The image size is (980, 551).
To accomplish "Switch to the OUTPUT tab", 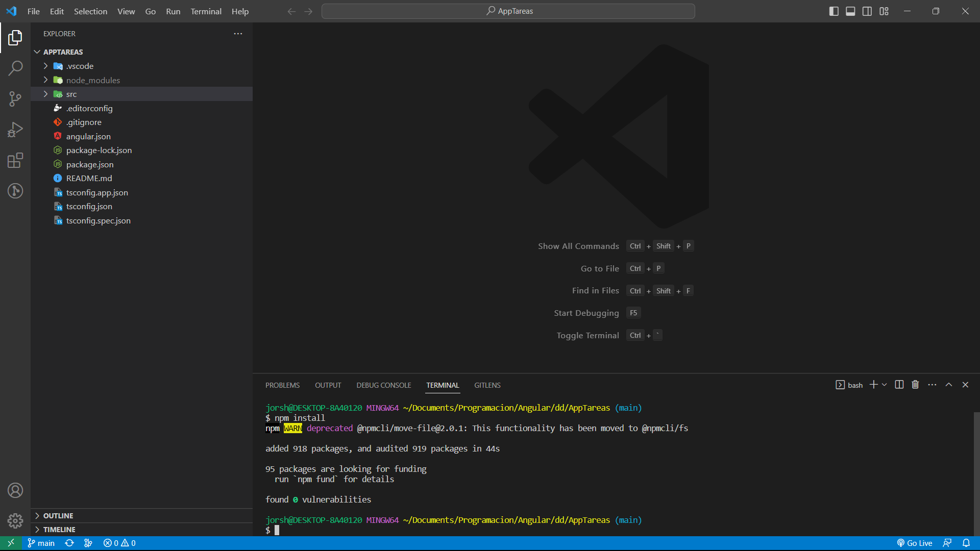I will tap(328, 385).
